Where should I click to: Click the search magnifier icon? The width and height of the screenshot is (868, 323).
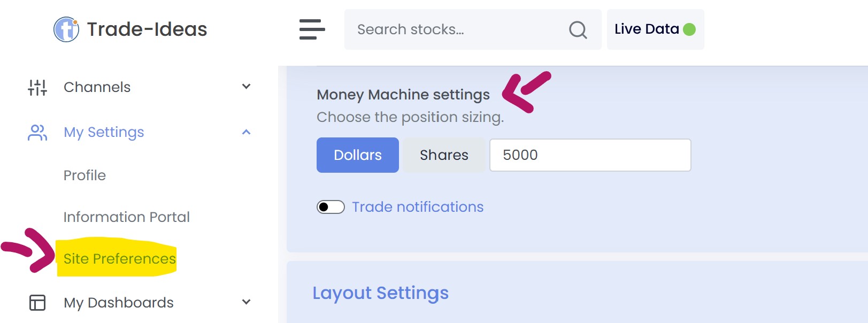click(x=578, y=30)
